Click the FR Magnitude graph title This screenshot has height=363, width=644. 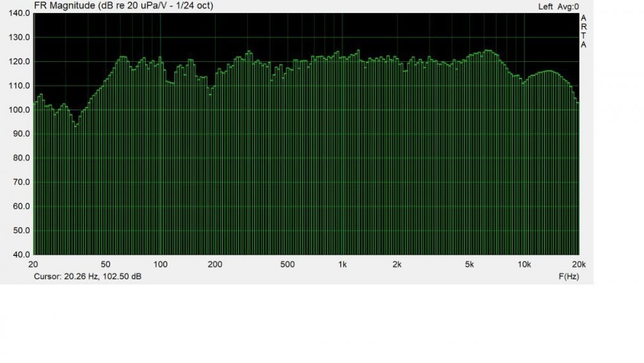124,5
